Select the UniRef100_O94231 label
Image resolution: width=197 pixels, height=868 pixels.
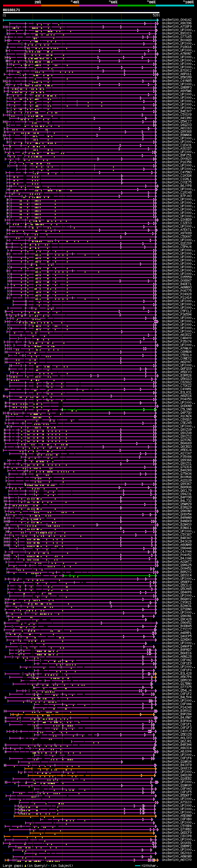click(177, 494)
